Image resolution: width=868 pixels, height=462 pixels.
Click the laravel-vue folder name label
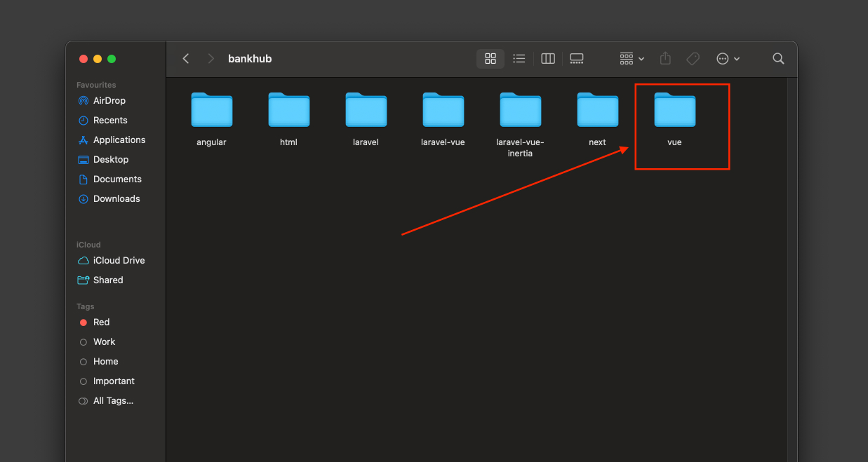click(x=443, y=142)
